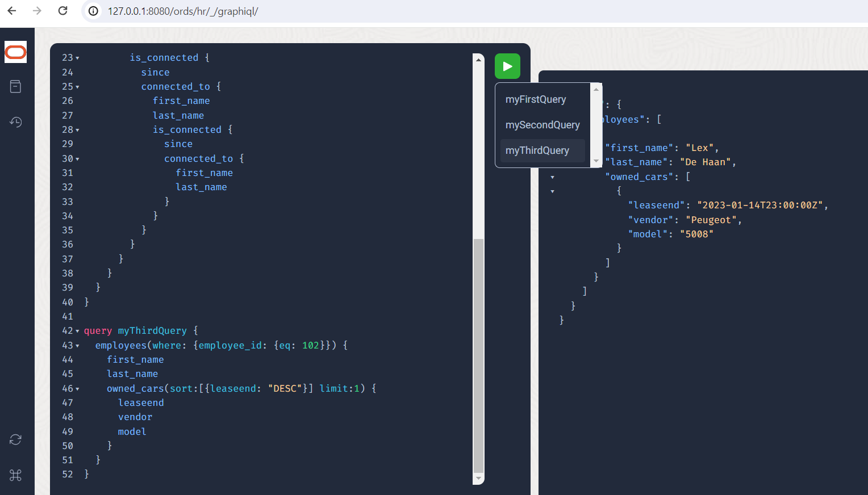This screenshot has height=495, width=868.
Task: Click the value 102 in the query
Action: [x=310, y=345]
